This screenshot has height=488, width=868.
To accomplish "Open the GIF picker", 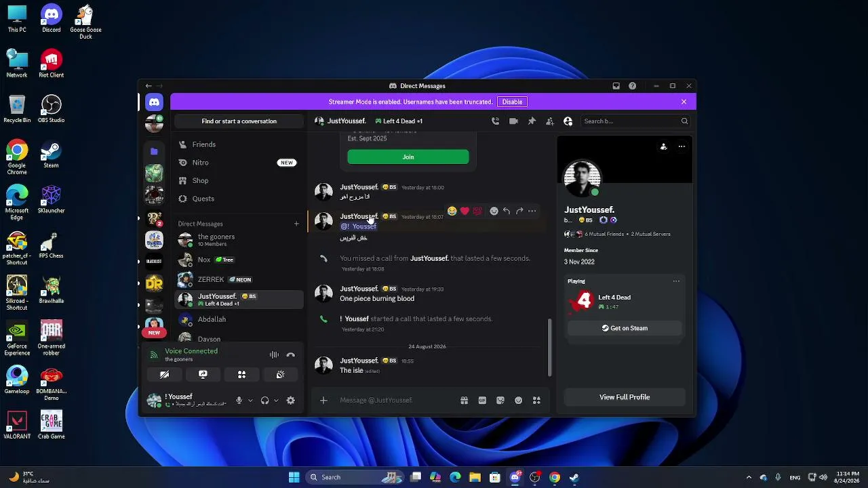I will [x=482, y=401].
